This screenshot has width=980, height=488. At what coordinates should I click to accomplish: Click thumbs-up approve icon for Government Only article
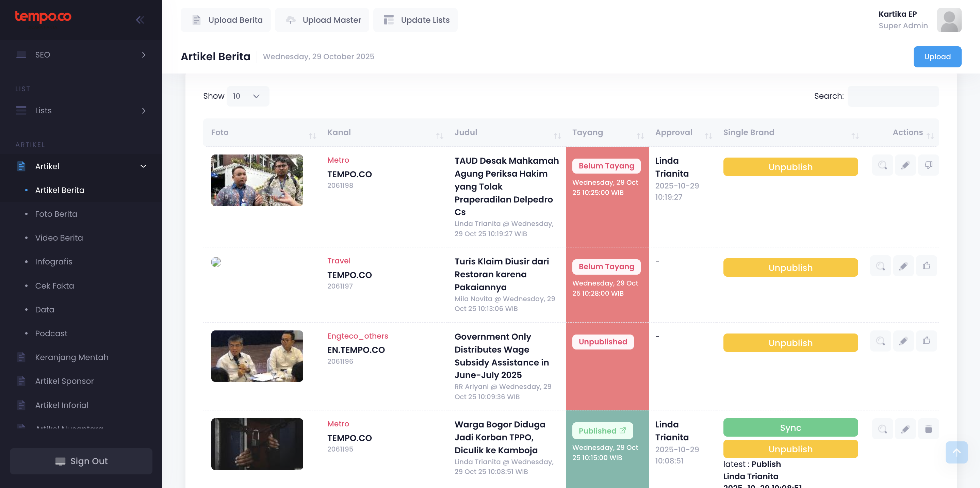point(926,341)
